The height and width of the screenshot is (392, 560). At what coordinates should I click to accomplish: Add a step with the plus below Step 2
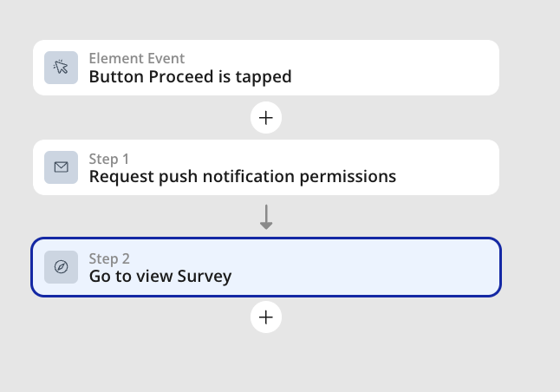coord(266,317)
